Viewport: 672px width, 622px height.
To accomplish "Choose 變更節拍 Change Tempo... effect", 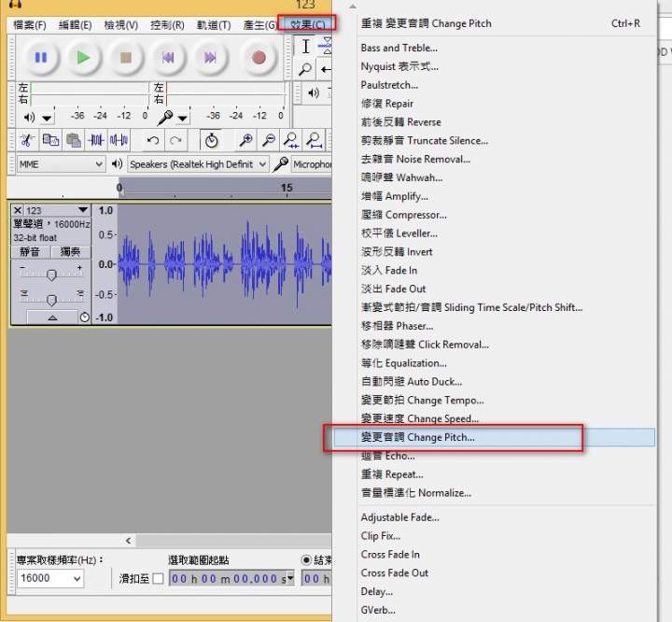I will [494, 401].
